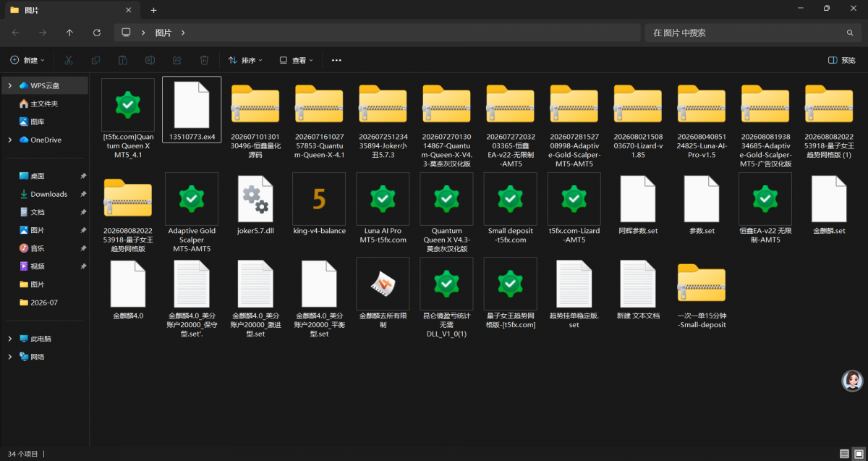Open 视频 quick access folder
The width and height of the screenshot is (868, 461).
pos(37,266)
